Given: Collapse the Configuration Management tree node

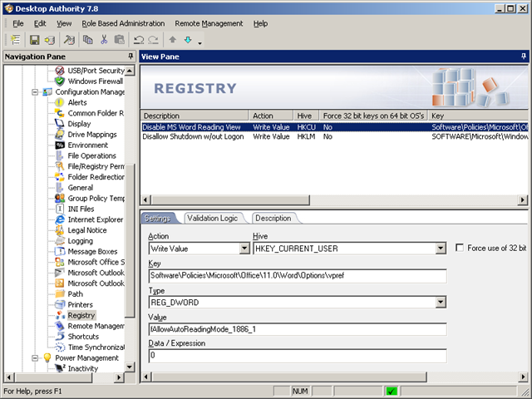Looking at the screenshot, I should pyautogui.click(x=35, y=92).
